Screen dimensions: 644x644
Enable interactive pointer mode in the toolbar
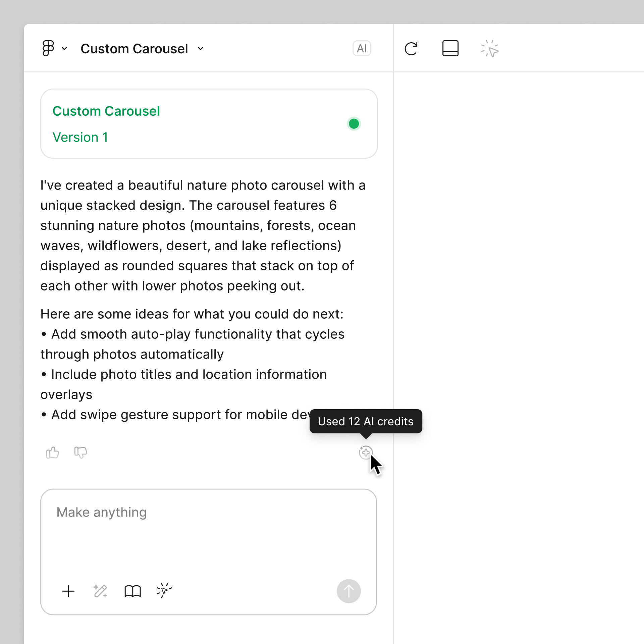[489, 48]
